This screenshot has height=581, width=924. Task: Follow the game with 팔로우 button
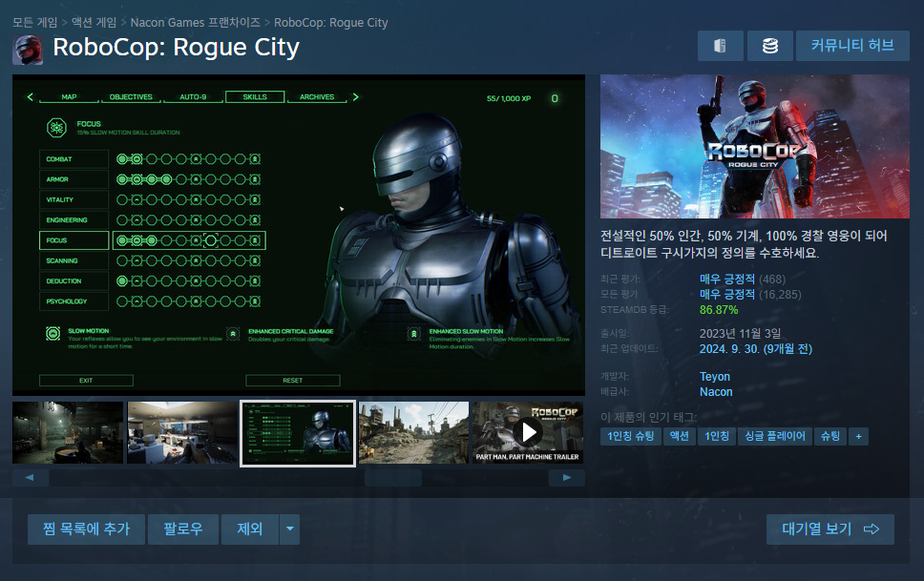[x=183, y=529]
